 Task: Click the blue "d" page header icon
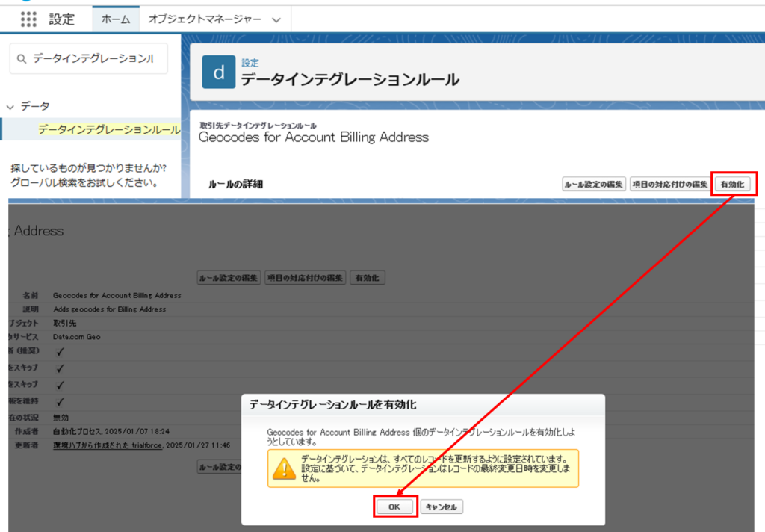219,72
